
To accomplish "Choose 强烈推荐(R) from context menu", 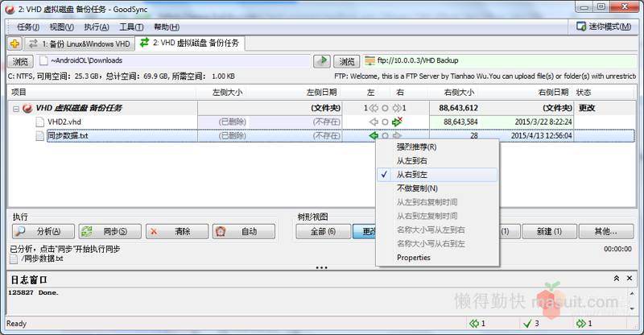I will pyautogui.click(x=437, y=147).
